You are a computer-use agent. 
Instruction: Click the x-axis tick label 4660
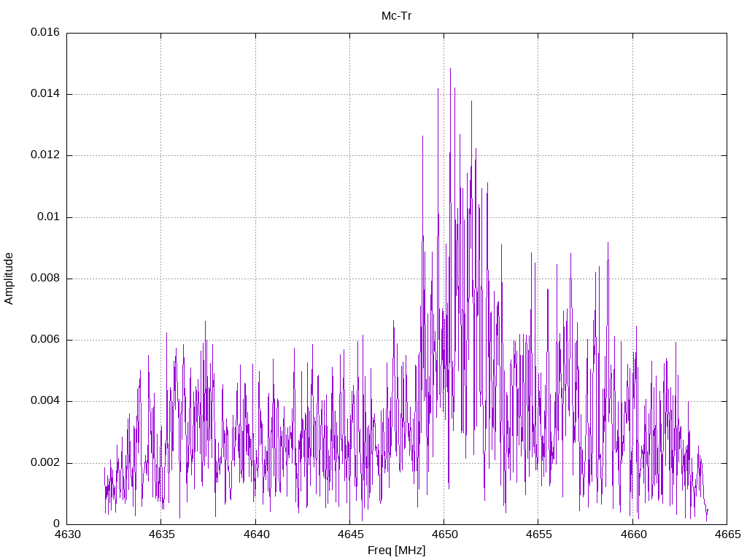[633, 534]
